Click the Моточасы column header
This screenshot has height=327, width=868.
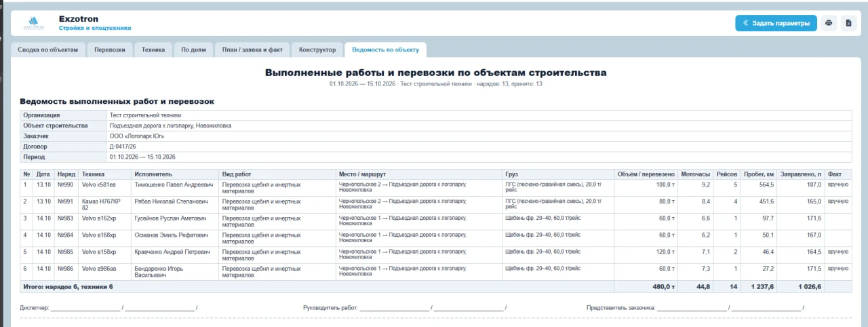(695, 174)
